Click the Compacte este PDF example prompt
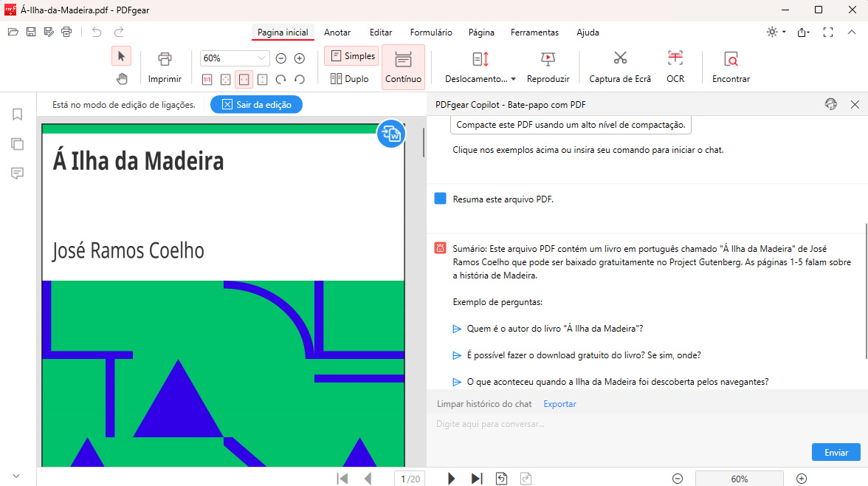The height and width of the screenshot is (486, 868). pyautogui.click(x=571, y=125)
